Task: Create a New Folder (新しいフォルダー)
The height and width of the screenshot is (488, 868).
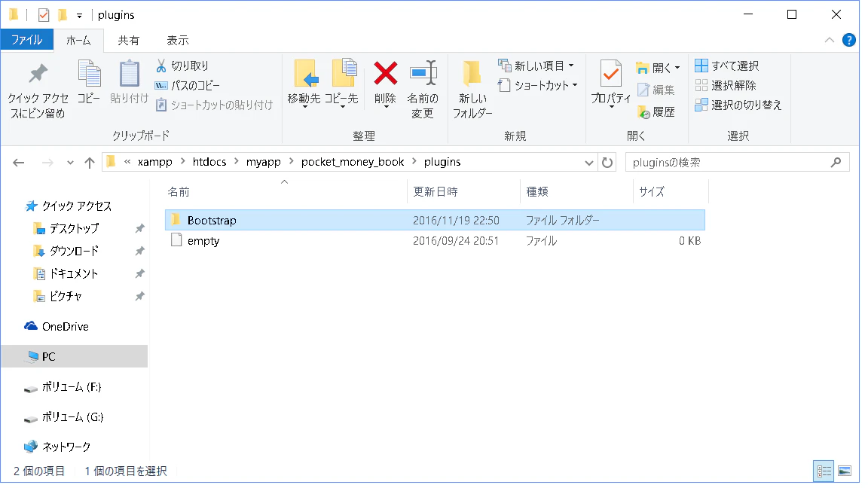Action: [472, 90]
